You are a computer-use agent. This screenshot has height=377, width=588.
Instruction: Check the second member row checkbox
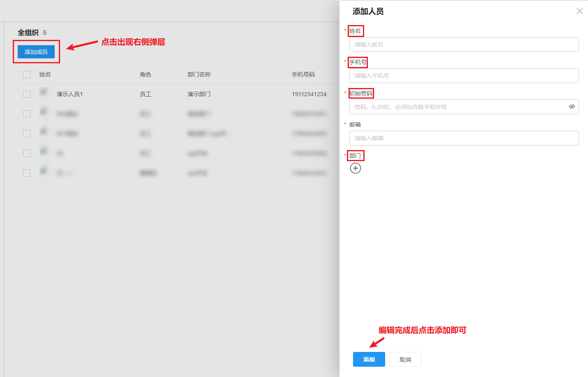click(26, 113)
